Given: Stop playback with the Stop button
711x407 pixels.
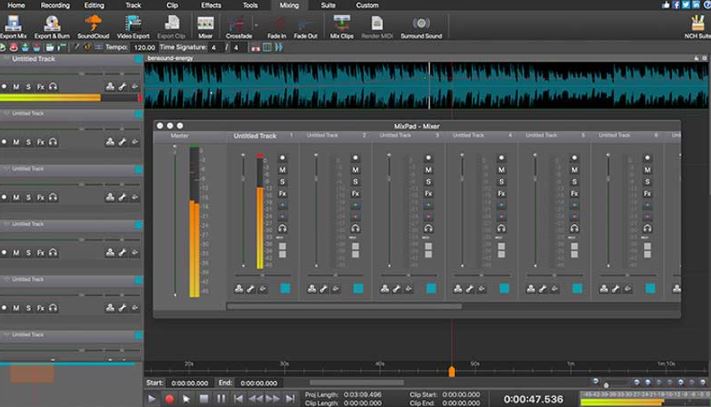Looking at the screenshot, I should (204, 399).
